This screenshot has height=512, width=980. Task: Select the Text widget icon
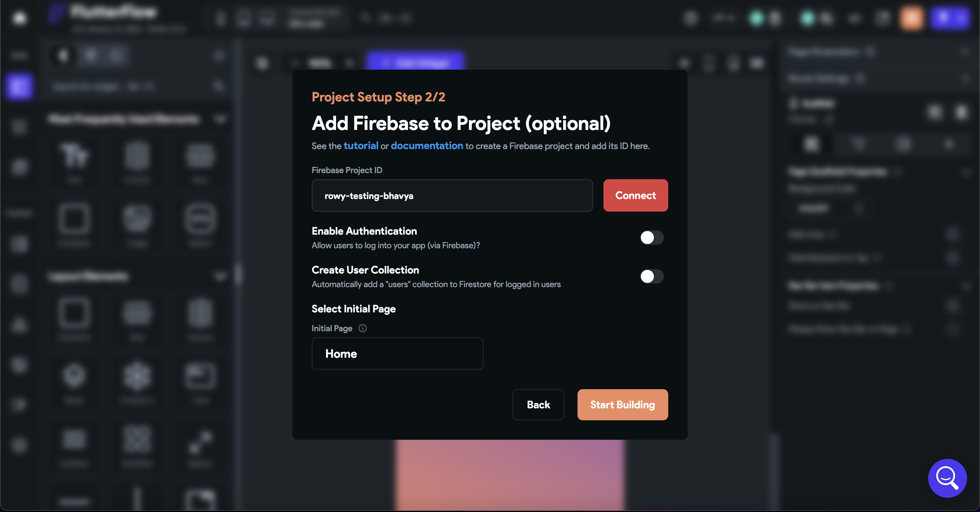coord(74,156)
